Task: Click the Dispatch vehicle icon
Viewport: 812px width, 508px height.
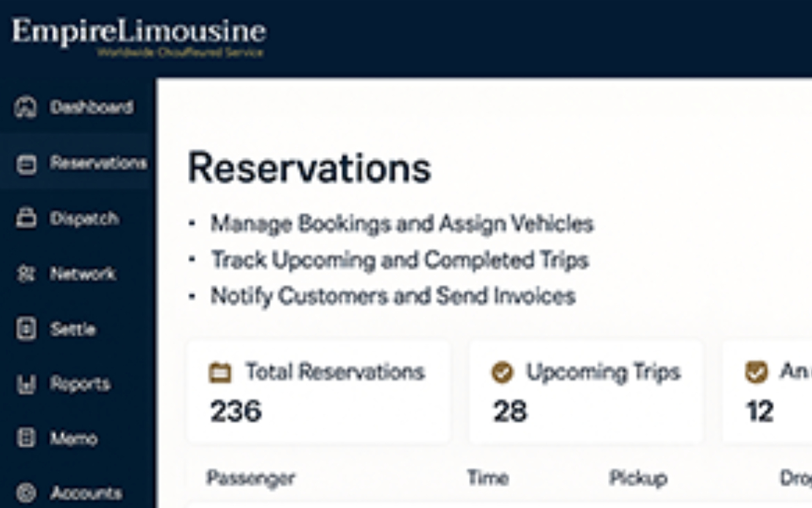Action: point(26,219)
